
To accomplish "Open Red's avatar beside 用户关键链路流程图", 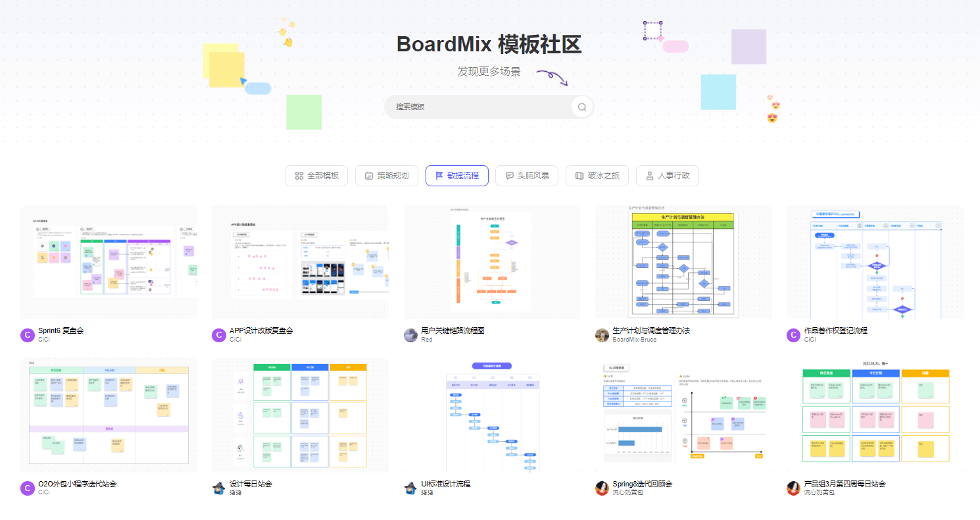I will coord(410,335).
